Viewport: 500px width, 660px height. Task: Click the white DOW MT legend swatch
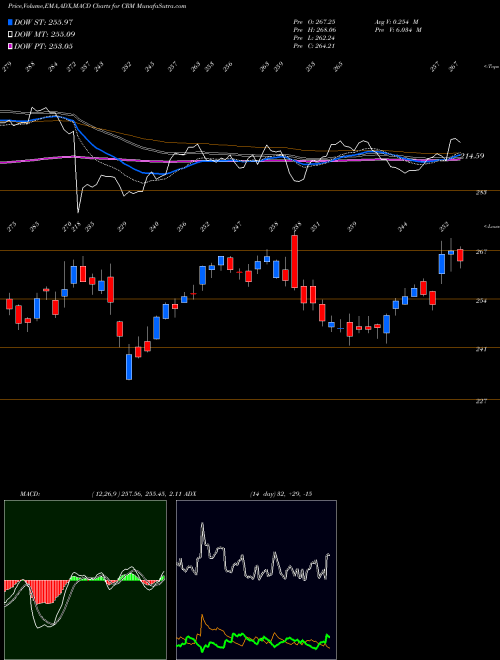coord(10,35)
